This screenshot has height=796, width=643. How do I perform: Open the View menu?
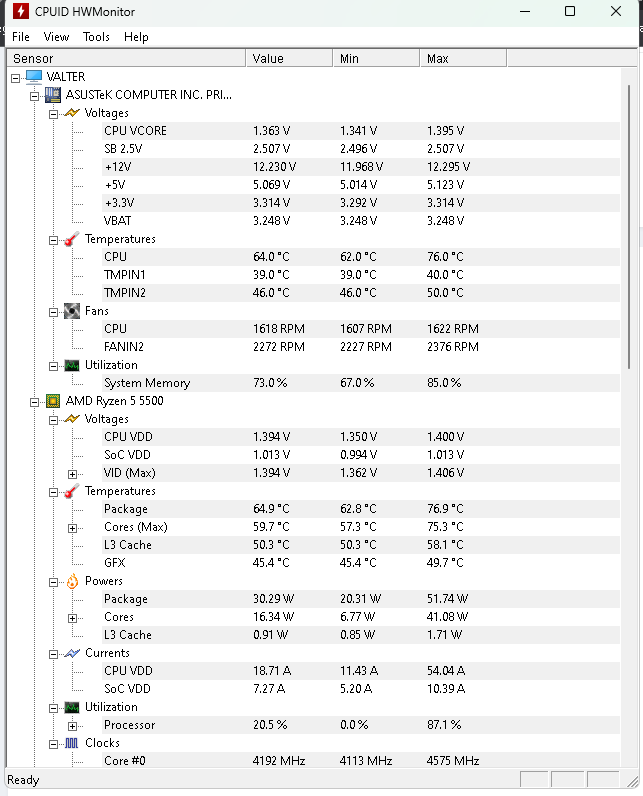point(56,37)
